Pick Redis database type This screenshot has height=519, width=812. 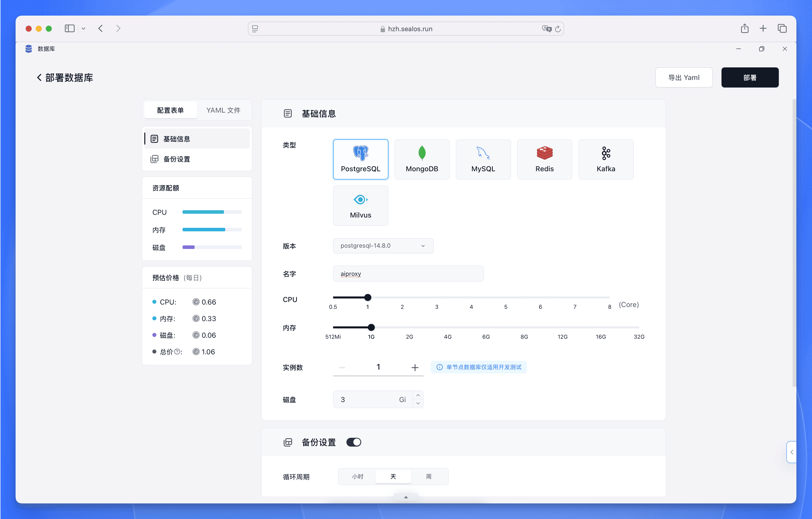pyautogui.click(x=544, y=159)
